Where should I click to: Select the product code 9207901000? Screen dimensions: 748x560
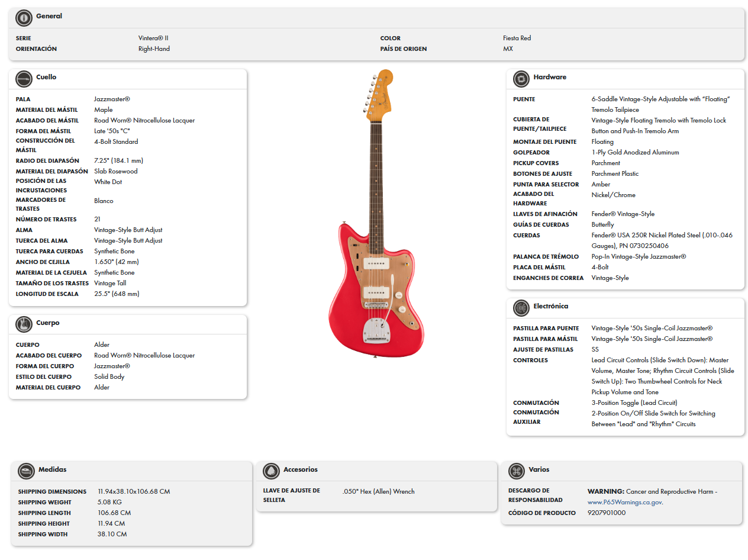pyautogui.click(x=607, y=513)
